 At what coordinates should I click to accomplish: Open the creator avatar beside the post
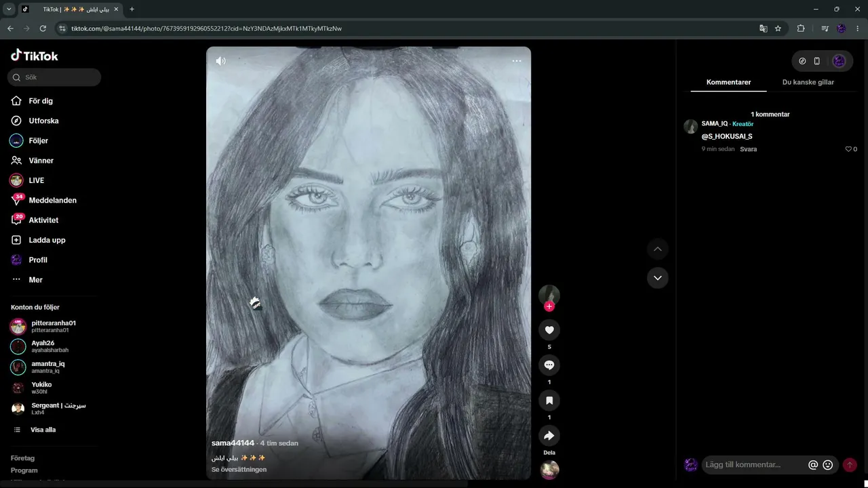(x=549, y=294)
